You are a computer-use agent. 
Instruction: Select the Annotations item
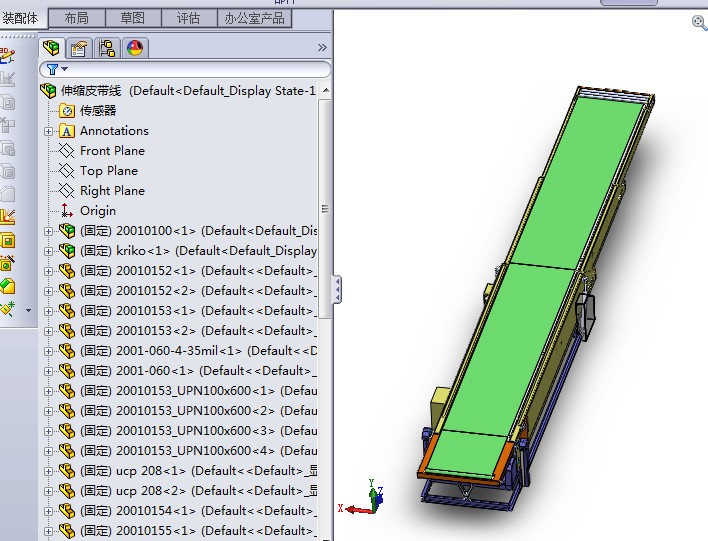(104, 131)
